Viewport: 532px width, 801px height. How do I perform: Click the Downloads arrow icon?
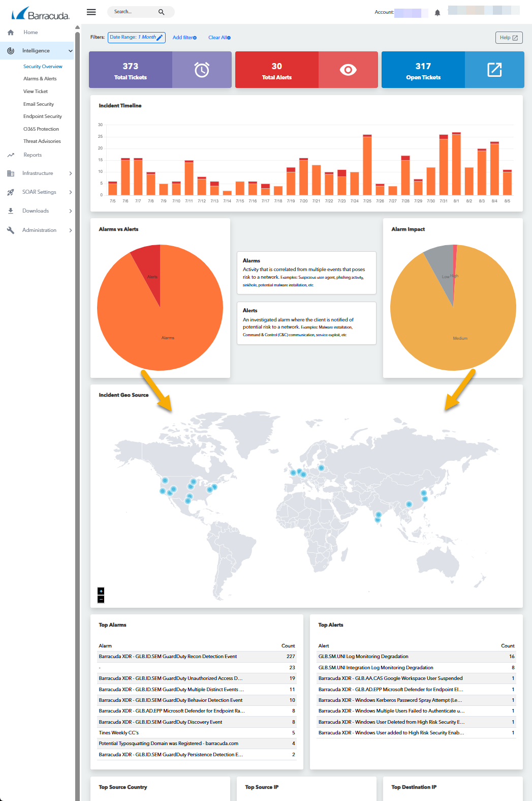11,211
